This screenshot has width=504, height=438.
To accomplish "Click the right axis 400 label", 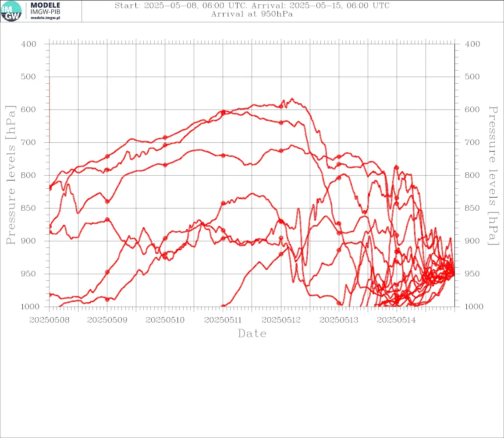I will [x=472, y=44].
